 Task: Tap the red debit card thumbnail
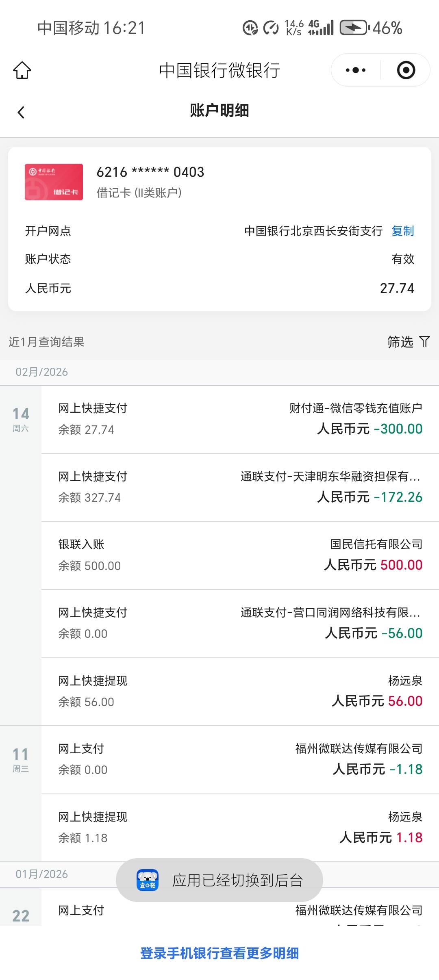tap(54, 182)
